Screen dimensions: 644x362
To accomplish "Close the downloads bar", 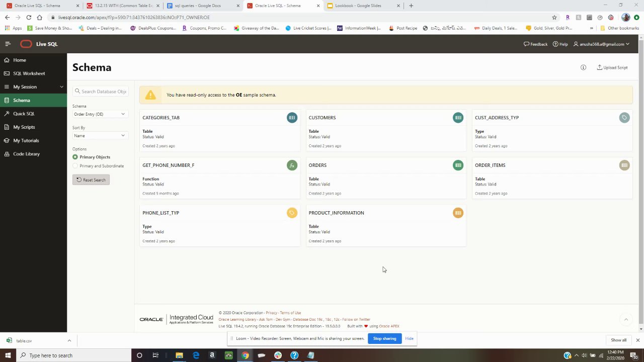I will pyautogui.click(x=637, y=340).
